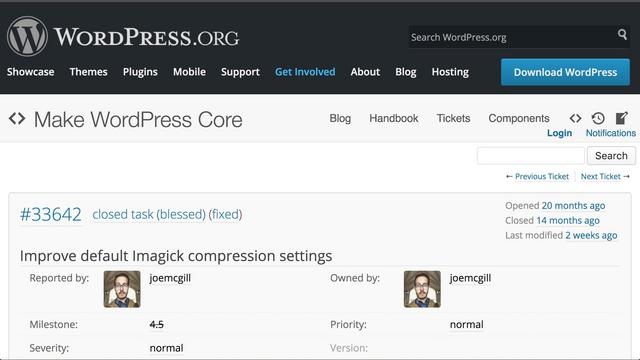
Task: Click the Search button for tickets
Action: [x=611, y=156]
